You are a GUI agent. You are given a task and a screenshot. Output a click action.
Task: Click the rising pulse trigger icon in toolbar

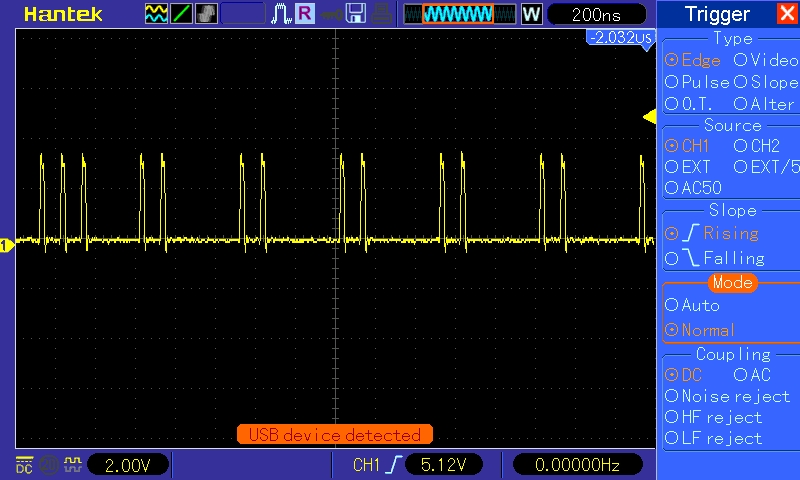[x=281, y=14]
